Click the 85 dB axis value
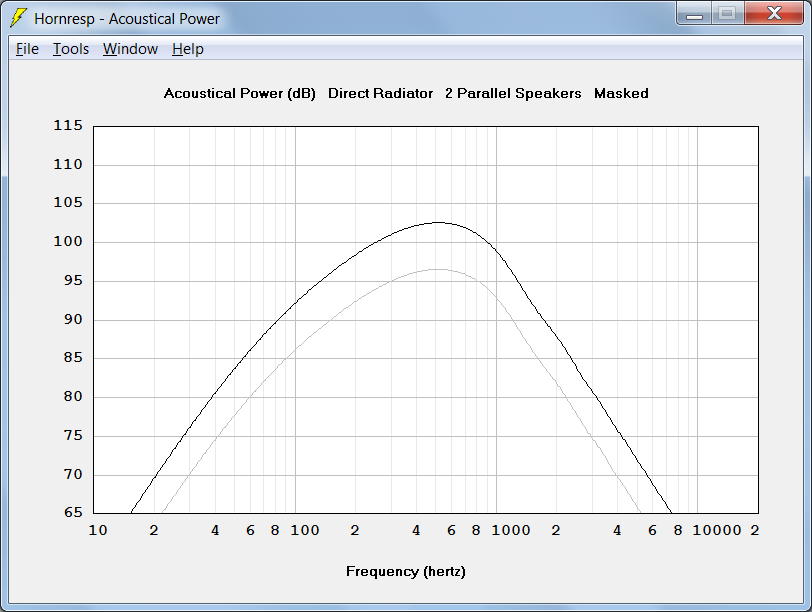 [x=73, y=357]
